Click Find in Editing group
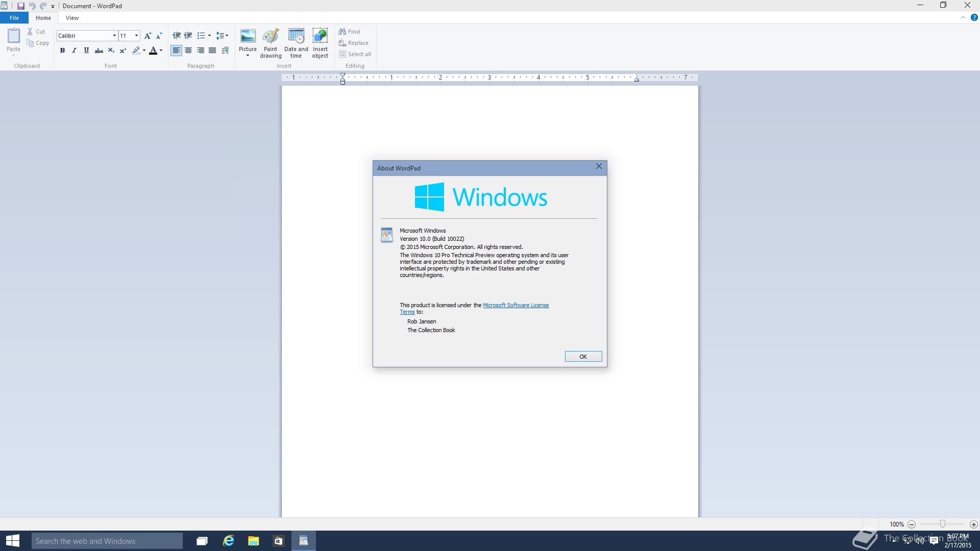 pos(349,32)
